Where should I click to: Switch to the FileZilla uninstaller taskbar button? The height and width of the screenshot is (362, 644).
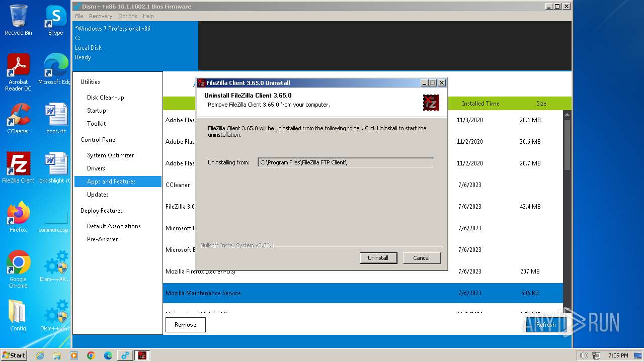click(x=142, y=355)
